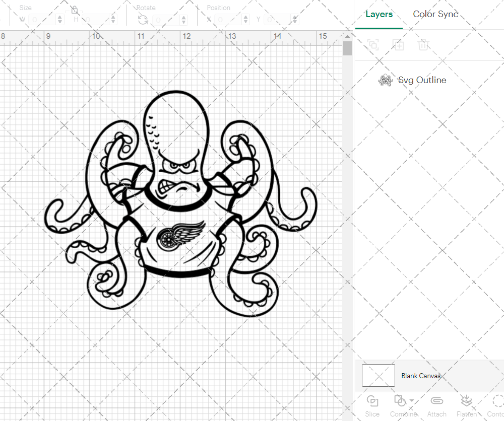Click the canvas vertical scrollbar
504x421 pixels.
(x=347, y=48)
